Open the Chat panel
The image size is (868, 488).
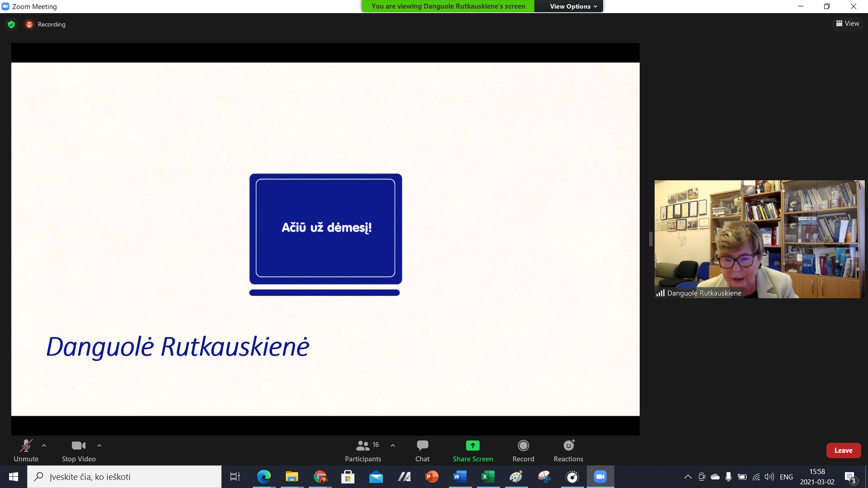tap(422, 450)
